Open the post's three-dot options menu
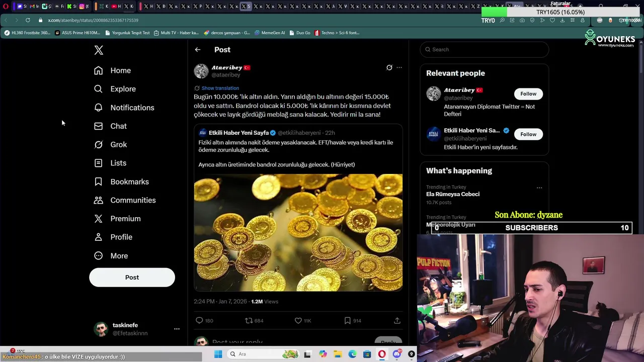Viewport: 644px width, 362px height. click(x=399, y=67)
